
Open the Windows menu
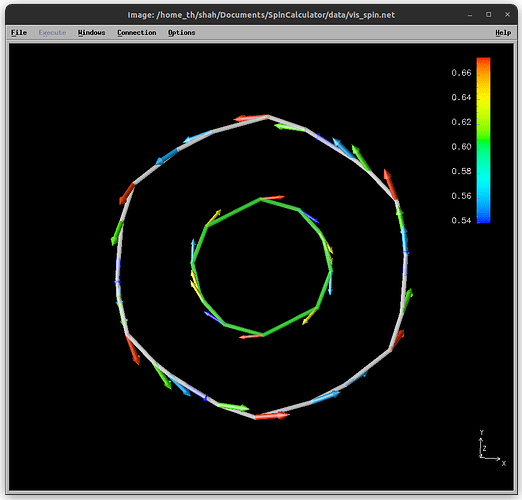91,33
